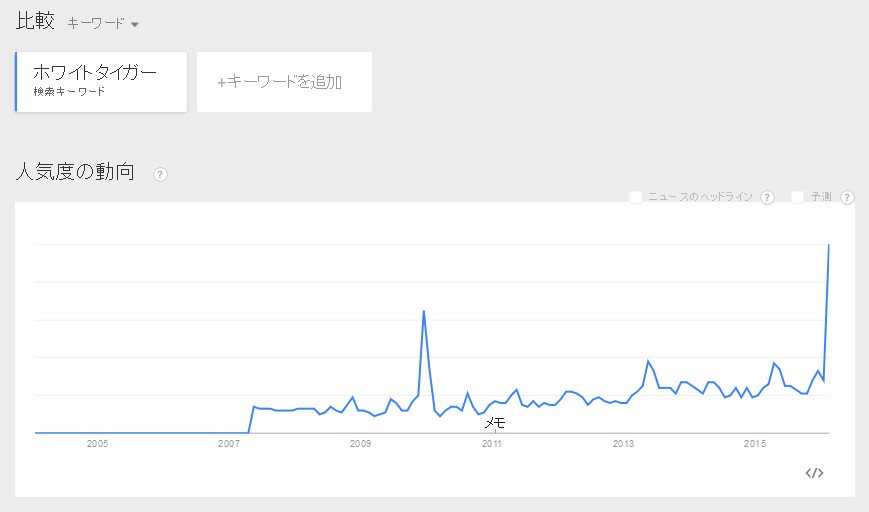Open the キーワード dropdown arrow
Image resolution: width=869 pixels, height=512 pixels.
click(x=135, y=24)
